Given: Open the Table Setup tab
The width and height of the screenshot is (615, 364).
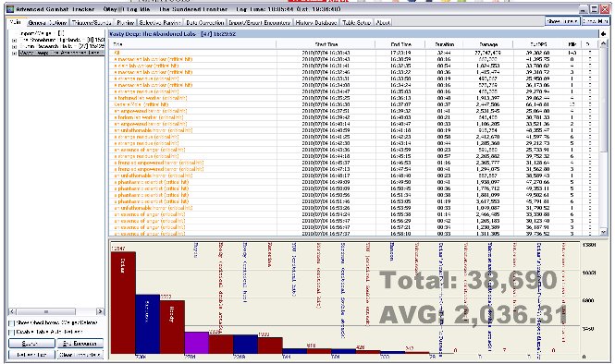Looking at the screenshot, I should pos(357,23).
